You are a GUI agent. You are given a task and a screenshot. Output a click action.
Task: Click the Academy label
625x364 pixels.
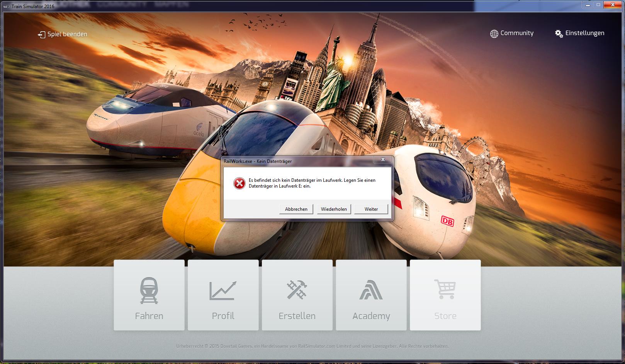pos(371,316)
